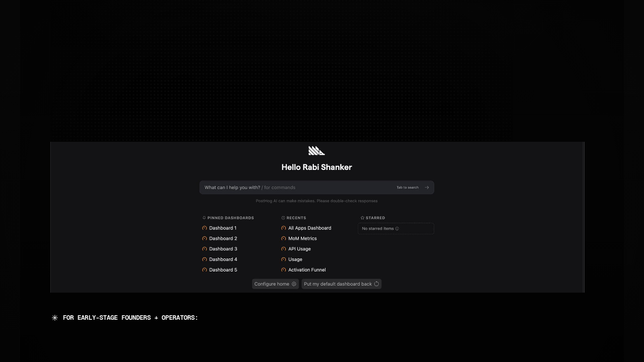Click the dashboard icon beside Dashboard 1

(204, 228)
